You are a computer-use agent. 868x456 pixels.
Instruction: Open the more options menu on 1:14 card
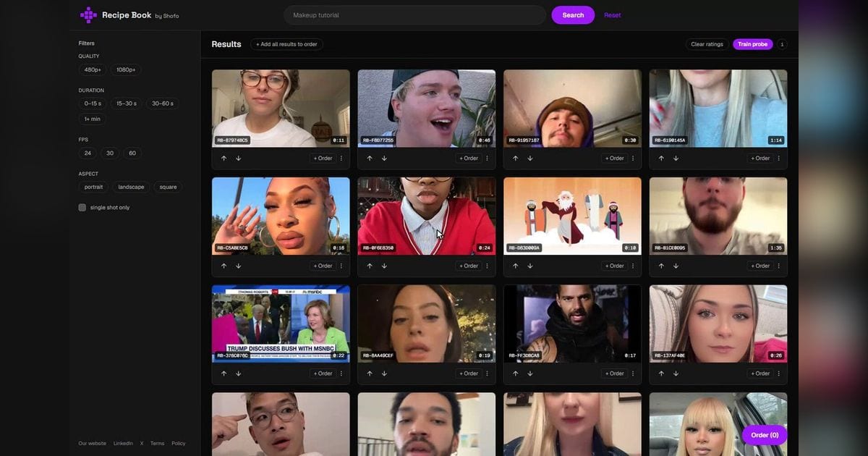tap(779, 158)
